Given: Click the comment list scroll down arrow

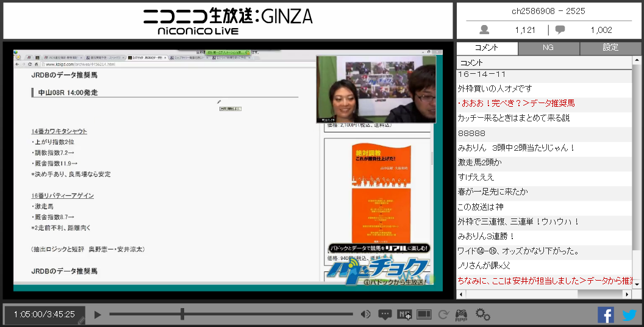Looking at the screenshot, I should pyautogui.click(x=637, y=284).
